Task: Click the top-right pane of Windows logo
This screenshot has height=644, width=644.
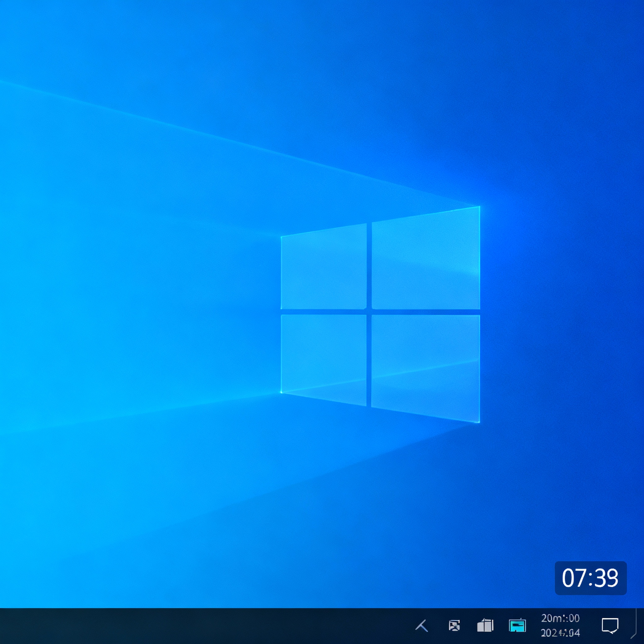Action: click(426, 259)
